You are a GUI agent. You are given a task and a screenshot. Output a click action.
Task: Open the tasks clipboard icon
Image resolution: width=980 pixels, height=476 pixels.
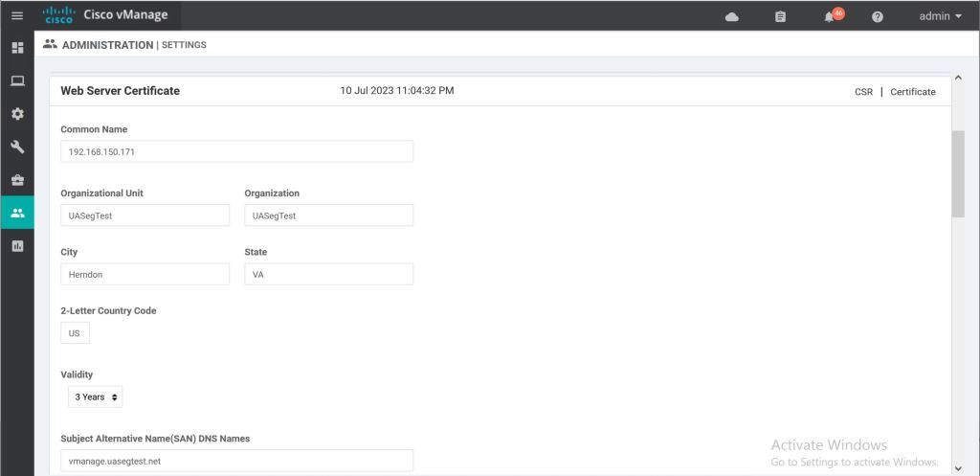tap(780, 16)
